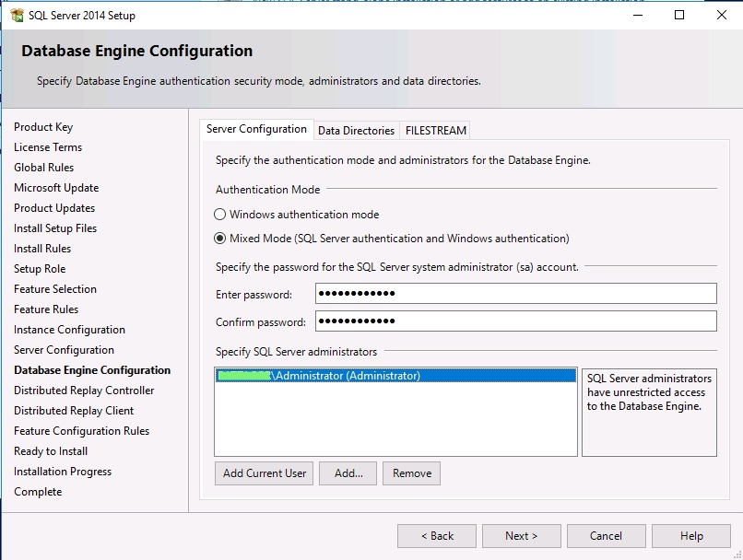Click the Feature Rules step
The height and width of the screenshot is (560, 743).
pyautogui.click(x=46, y=309)
